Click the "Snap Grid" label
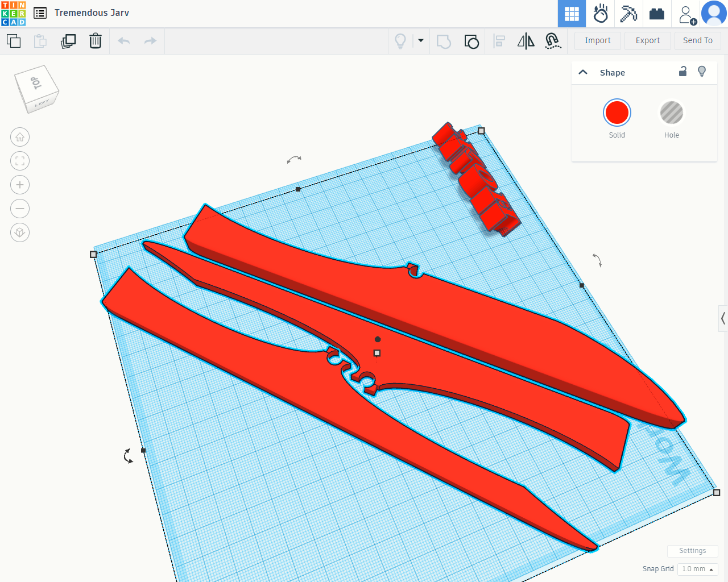Screen dimensions: 728x582 click(658, 569)
